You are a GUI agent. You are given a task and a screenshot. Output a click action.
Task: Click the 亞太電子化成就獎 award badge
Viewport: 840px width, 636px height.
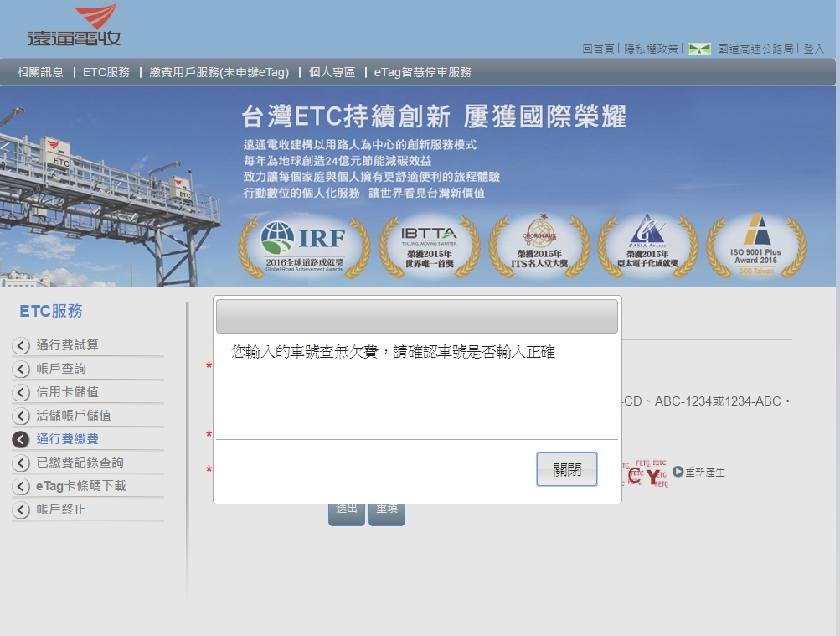click(647, 247)
